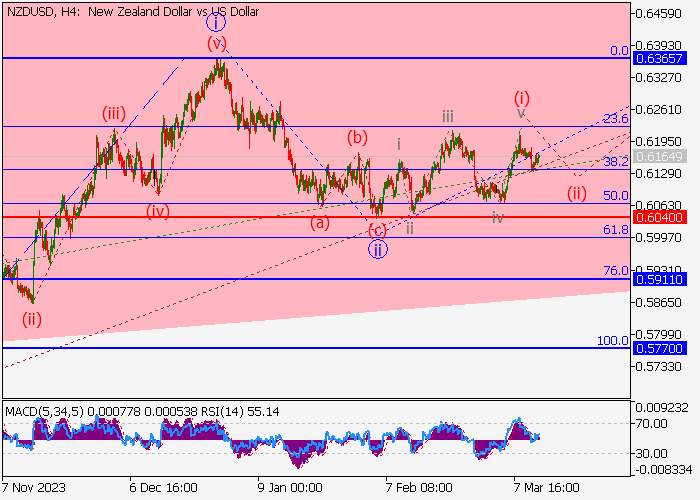
Task: Select the 50.0 Fibonacci level label
Action: tap(616, 196)
